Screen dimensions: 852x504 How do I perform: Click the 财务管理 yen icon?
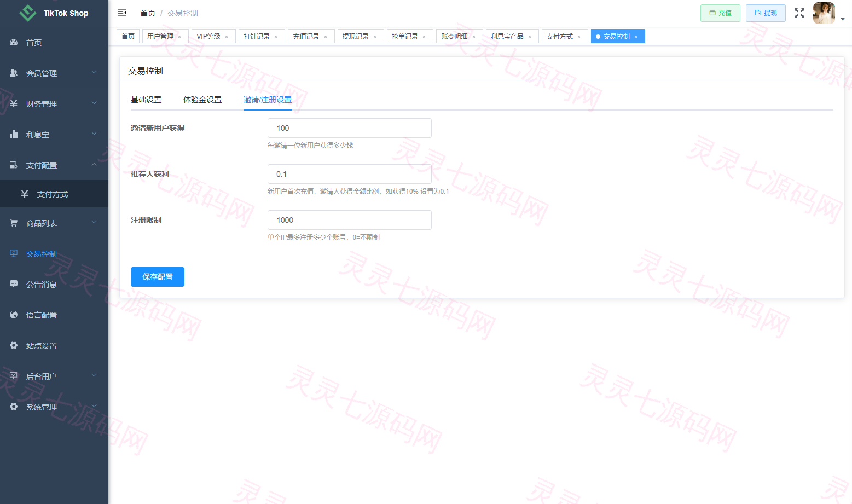coord(14,103)
